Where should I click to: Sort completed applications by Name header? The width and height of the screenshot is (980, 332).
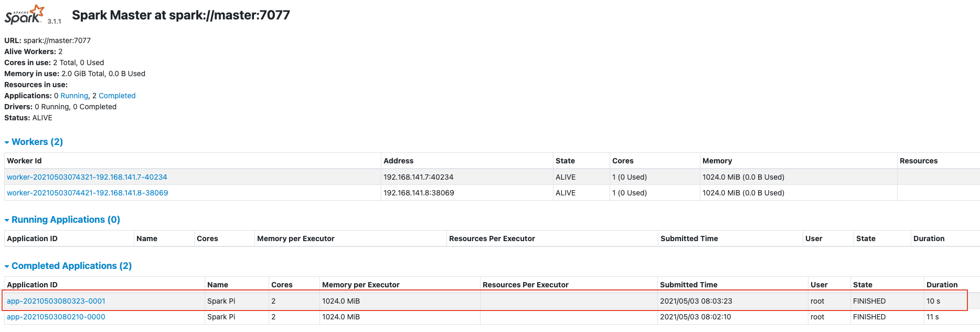(x=217, y=285)
